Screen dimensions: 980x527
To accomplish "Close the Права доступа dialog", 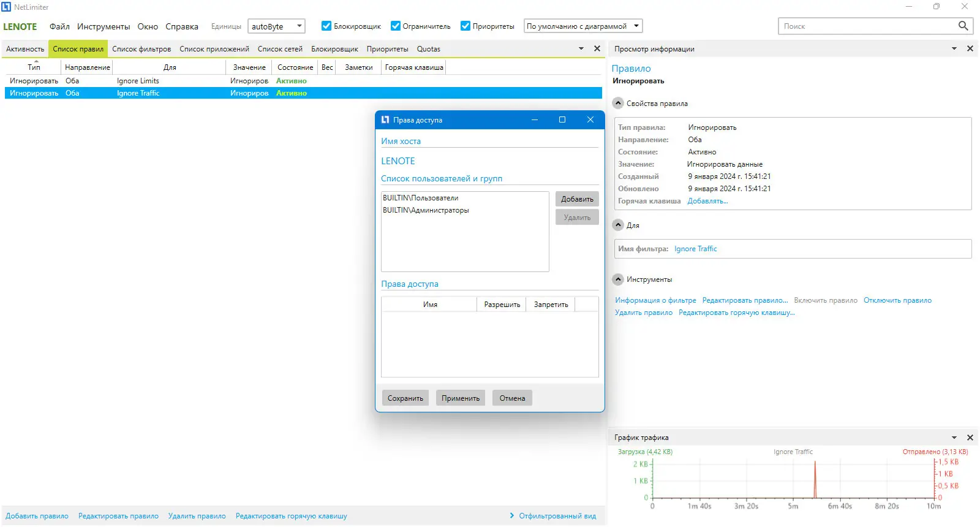I will click(590, 119).
